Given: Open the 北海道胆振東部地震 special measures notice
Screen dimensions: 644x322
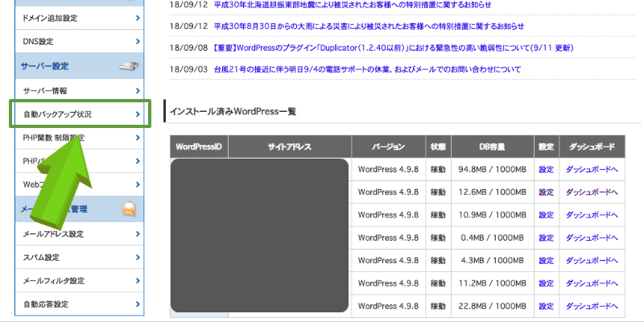Looking at the screenshot, I should pyautogui.click(x=353, y=5).
